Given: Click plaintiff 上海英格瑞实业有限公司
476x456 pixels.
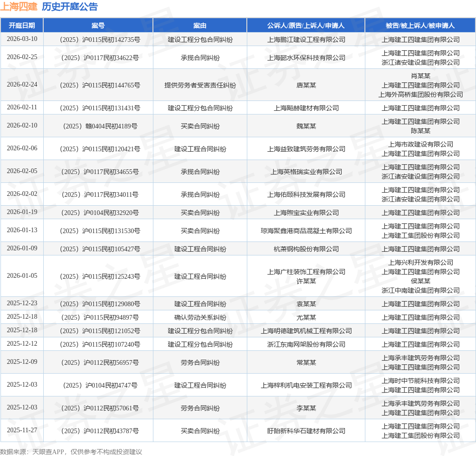Looking at the screenshot, I should click(306, 172).
